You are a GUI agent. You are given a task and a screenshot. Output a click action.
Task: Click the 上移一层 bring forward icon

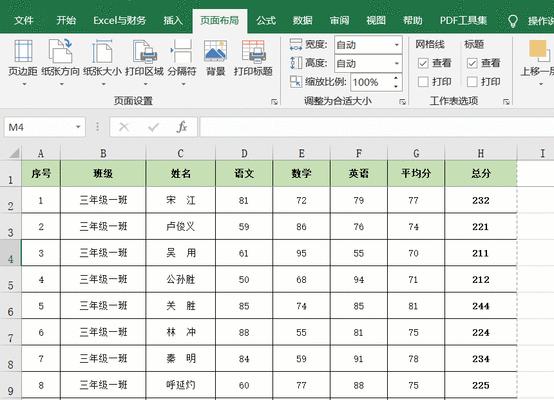(540, 51)
